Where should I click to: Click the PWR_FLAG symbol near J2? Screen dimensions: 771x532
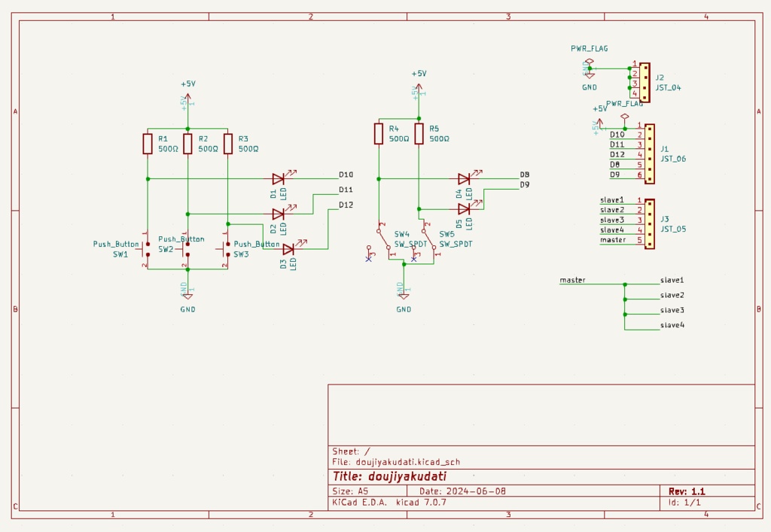click(x=590, y=62)
